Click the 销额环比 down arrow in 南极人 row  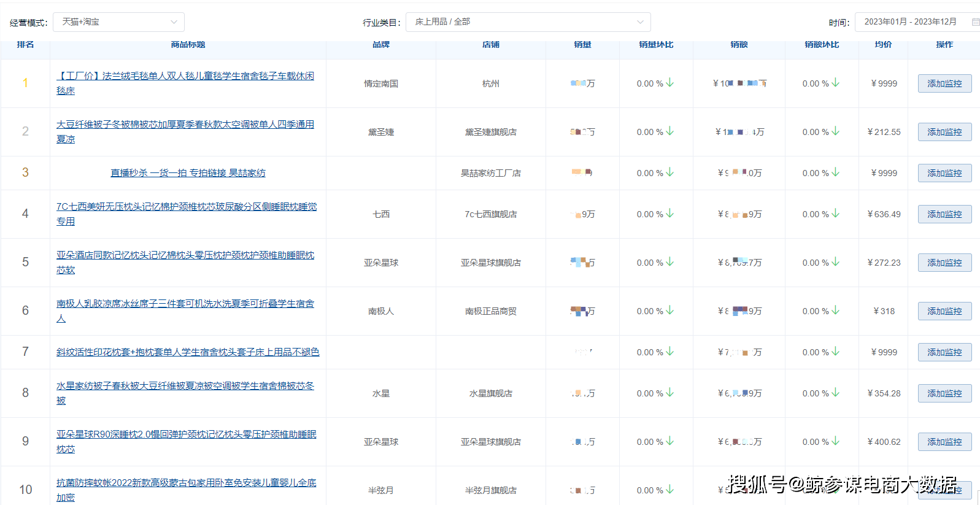(x=836, y=310)
